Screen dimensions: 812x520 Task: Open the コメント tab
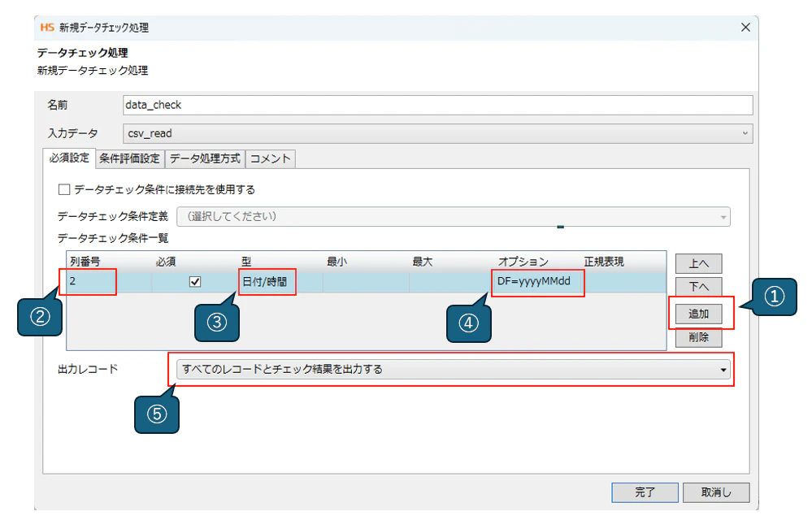tap(271, 159)
